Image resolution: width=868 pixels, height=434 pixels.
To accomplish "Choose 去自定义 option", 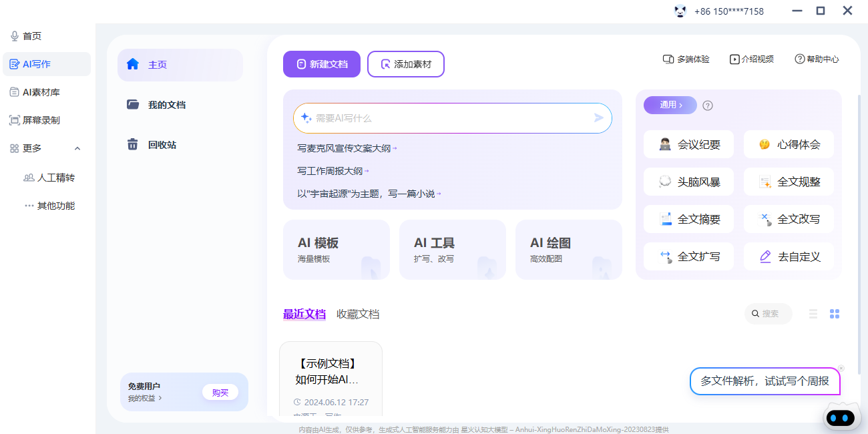I will click(x=789, y=256).
